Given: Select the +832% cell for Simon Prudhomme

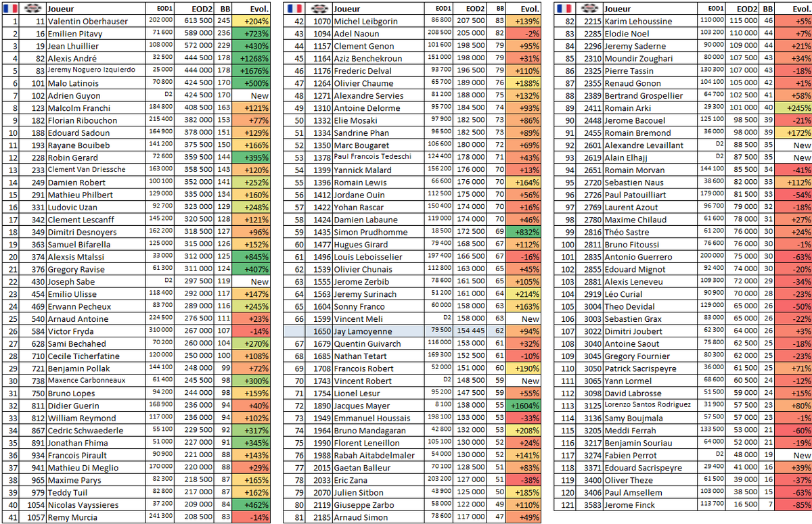Looking at the screenshot, I should pyautogui.click(x=522, y=233).
